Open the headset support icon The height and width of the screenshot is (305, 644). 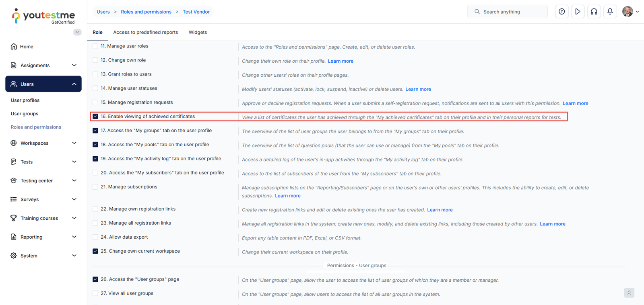click(594, 12)
